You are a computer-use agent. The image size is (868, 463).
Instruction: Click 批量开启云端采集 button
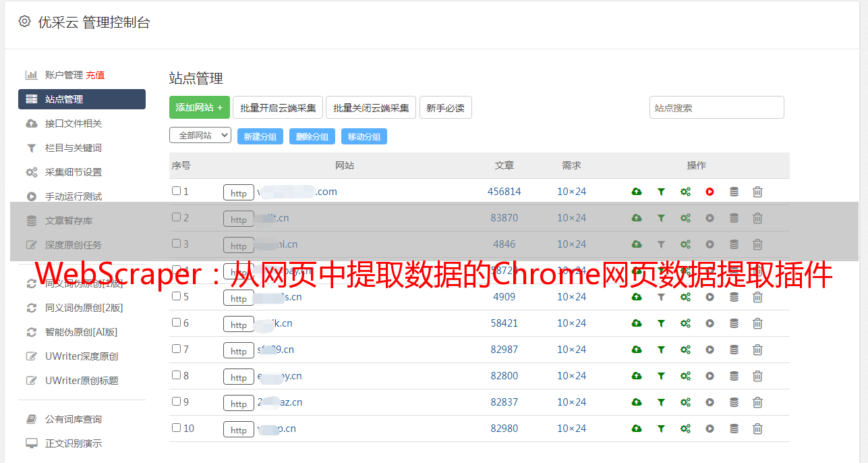[278, 107]
